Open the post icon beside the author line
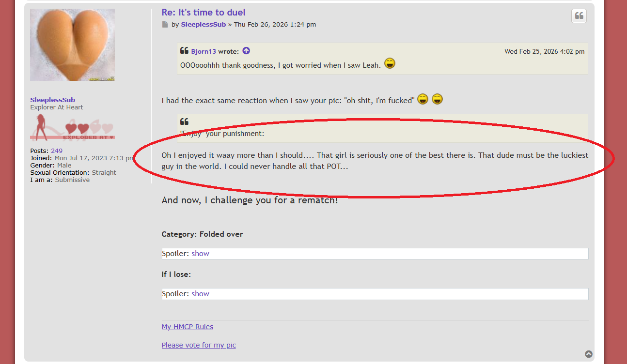This screenshot has width=627, height=364. (165, 25)
